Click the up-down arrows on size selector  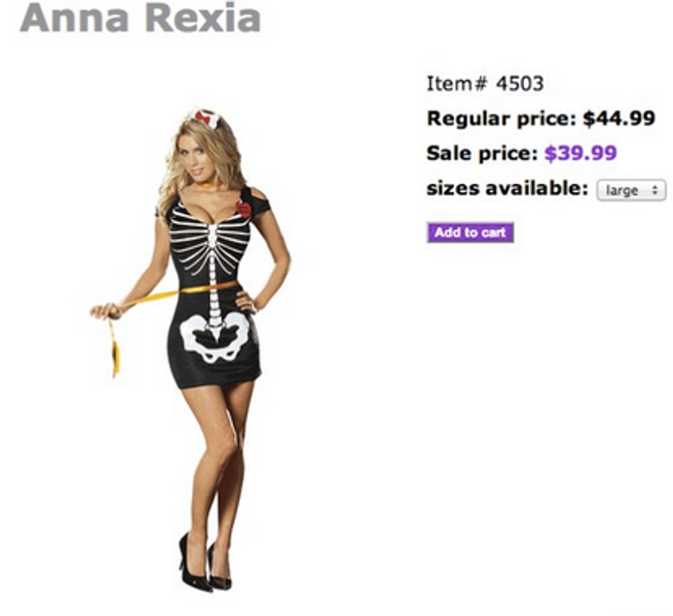click(x=654, y=190)
